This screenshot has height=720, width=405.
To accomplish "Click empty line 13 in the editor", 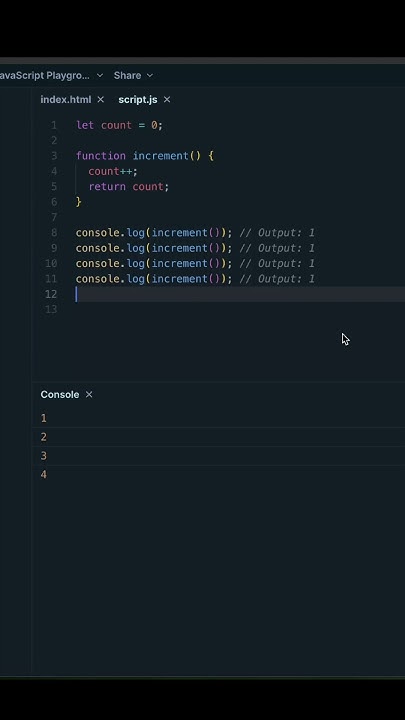I will click(239, 309).
